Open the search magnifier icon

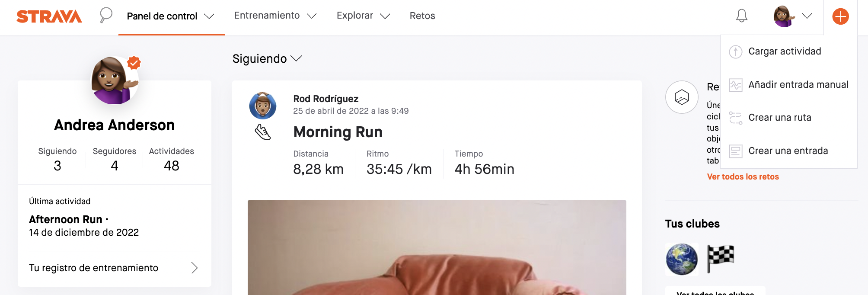[x=106, y=15]
